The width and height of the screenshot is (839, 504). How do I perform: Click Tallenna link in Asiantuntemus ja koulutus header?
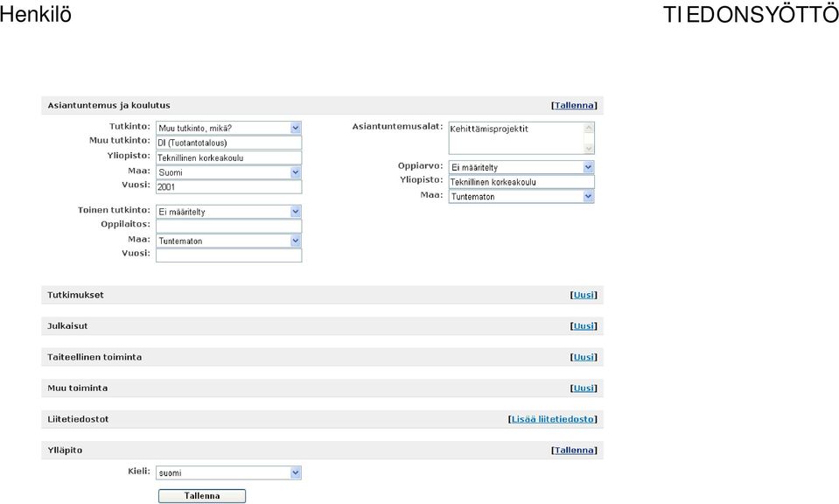tap(574, 105)
